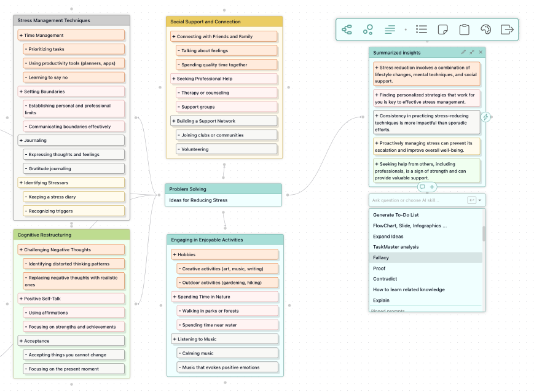Select the mind map branch icon on the toolbar
This screenshot has width=534, height=392.
(x=346, y=29)
